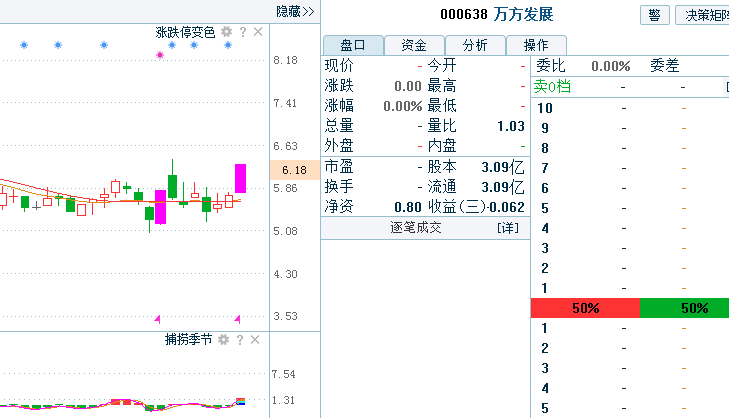
Task: Open the 分析 tab
Action: point(474,45)
